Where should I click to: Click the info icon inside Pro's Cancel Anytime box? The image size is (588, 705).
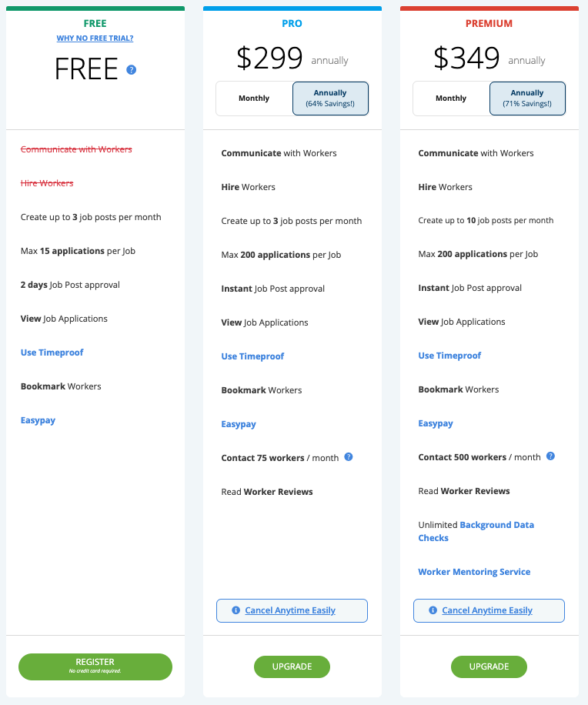point(236,610)
